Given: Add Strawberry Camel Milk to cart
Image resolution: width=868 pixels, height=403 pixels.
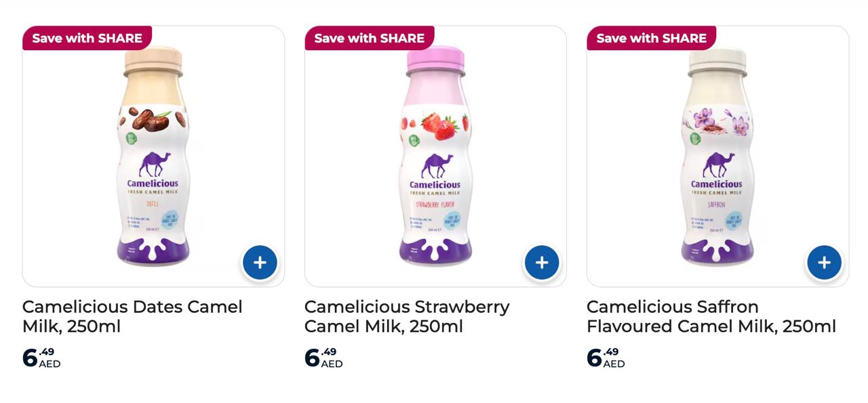Looking at the screenshot, I should (542, 263).
